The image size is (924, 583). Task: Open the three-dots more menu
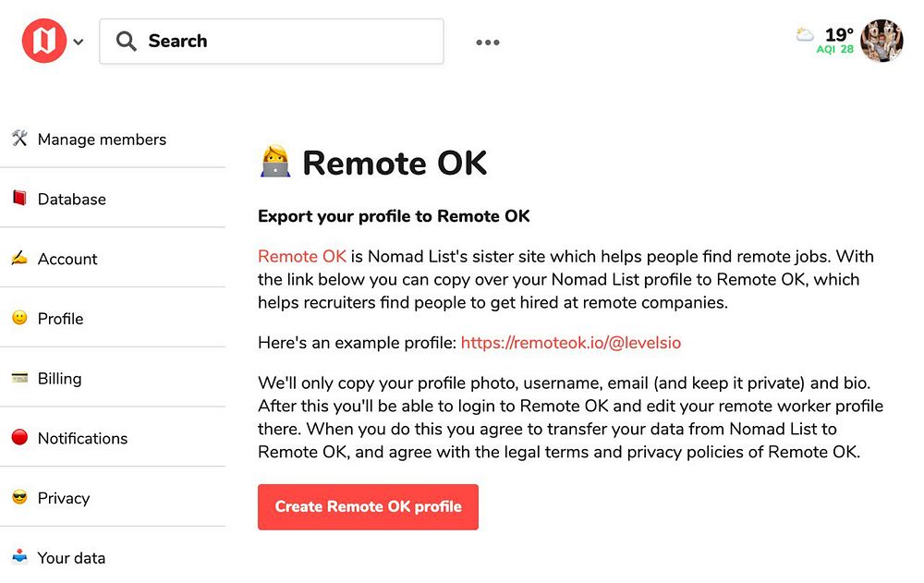click(488, 43)
